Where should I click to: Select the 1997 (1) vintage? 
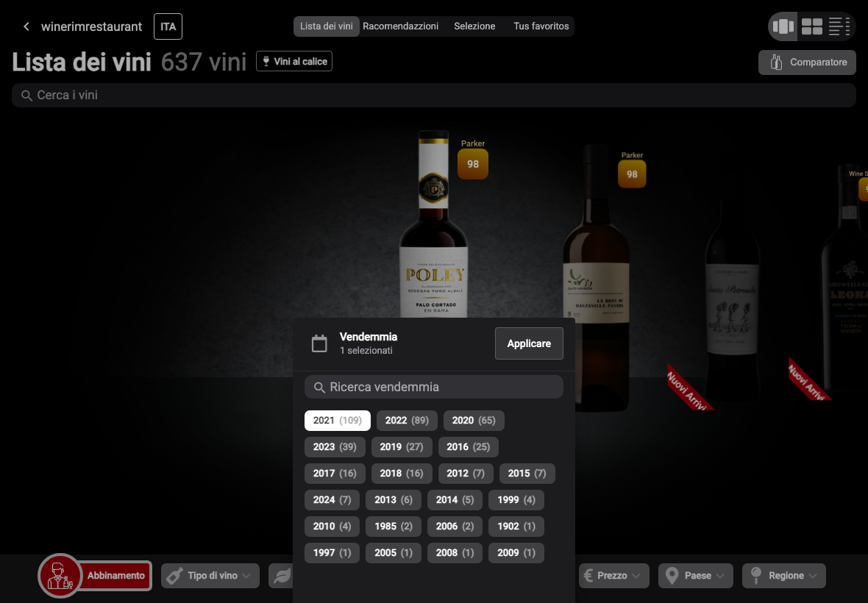click(332, 553)
